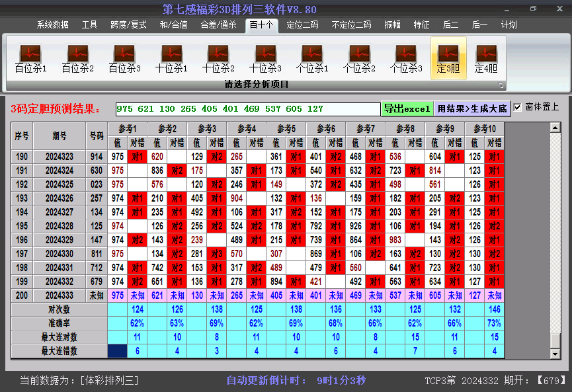Viewport: 572px width, 392px height.
Task: Select the 百位杀2 analysis icon
Action: 78,58
